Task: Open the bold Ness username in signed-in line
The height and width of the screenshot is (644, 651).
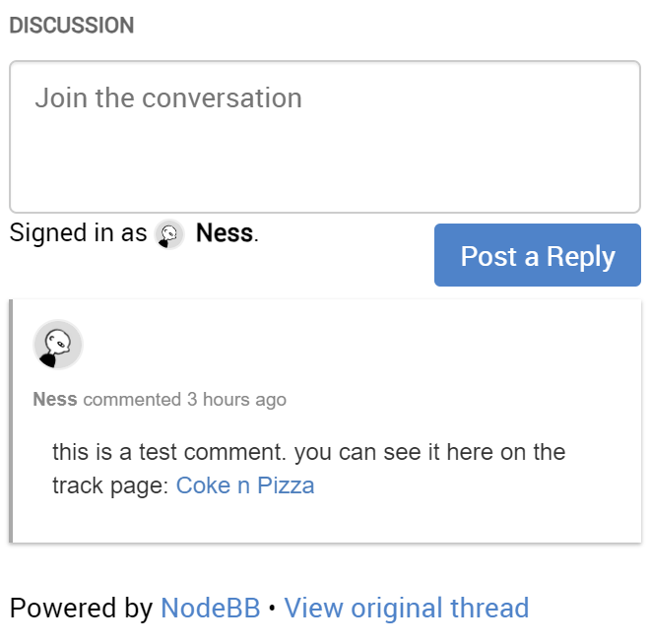Action: 225,234
